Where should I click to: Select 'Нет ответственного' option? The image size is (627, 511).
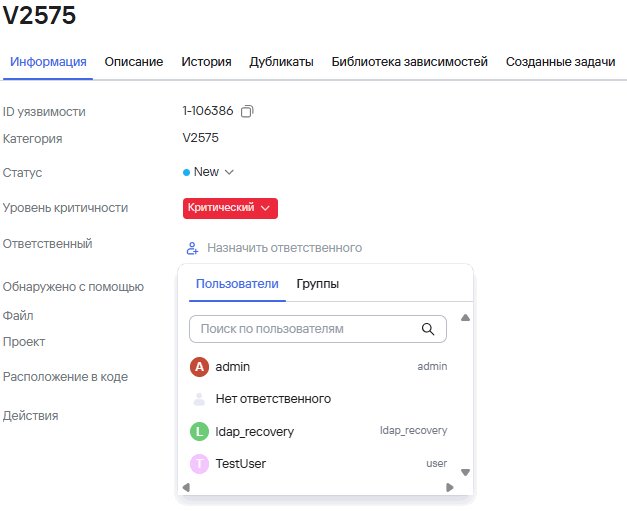click(x=318, y=399)
